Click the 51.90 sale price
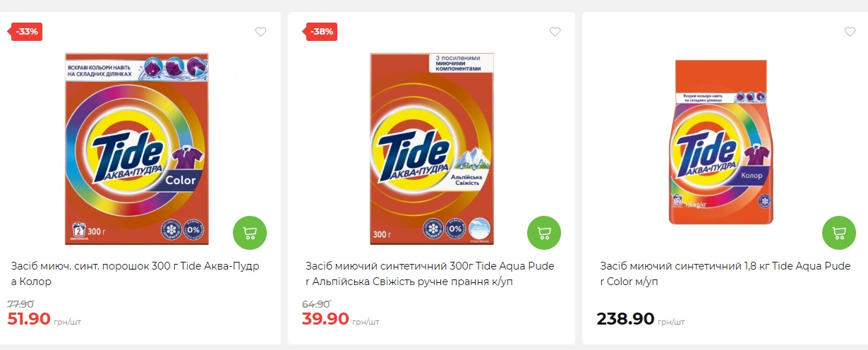The width and height of the screenshot is (868, 350). tap(29, 319)
